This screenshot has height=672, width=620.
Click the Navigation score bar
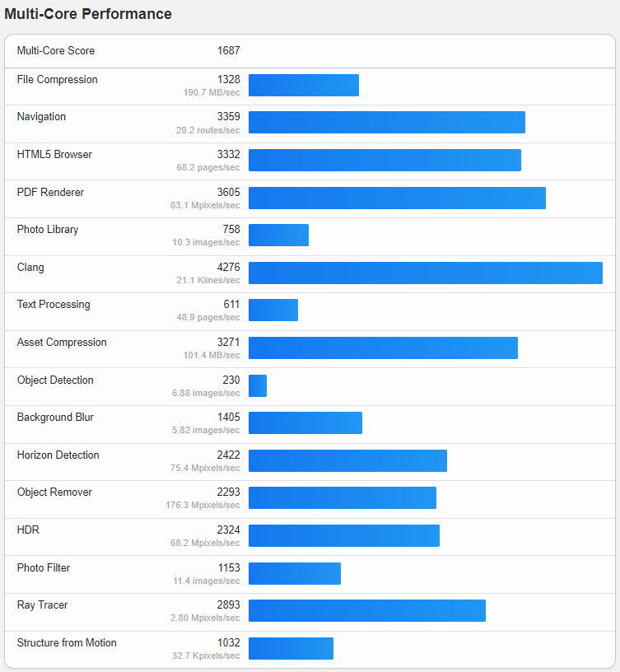tap(386, 122)
